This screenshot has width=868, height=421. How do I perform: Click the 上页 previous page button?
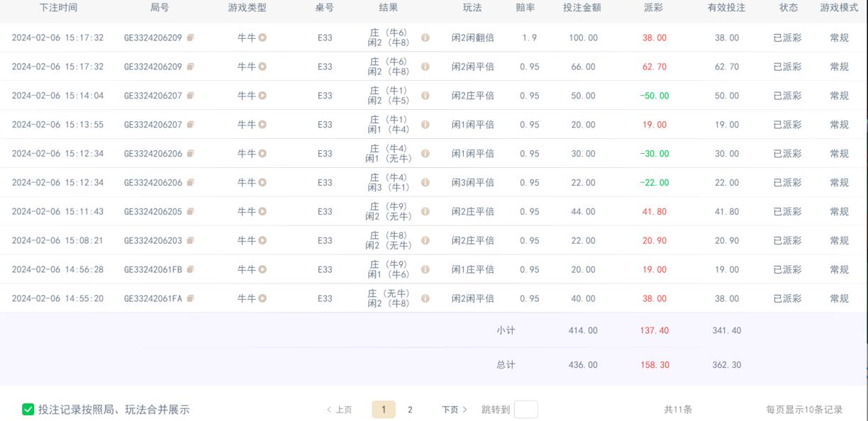coord(340,410)
